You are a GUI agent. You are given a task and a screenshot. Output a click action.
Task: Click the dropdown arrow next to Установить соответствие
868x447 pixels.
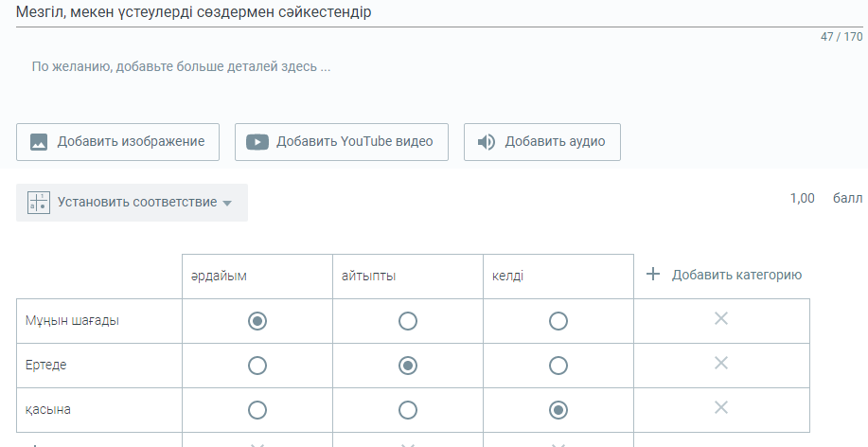227,204
